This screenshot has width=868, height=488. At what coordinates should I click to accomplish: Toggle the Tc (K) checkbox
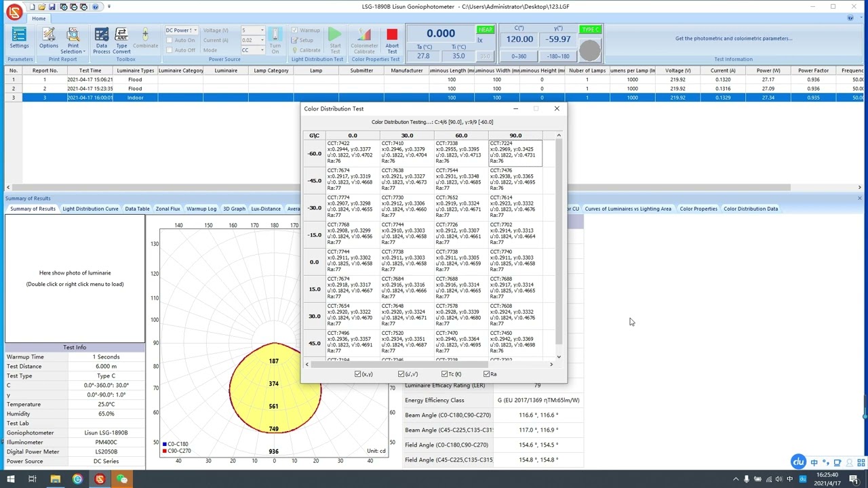pyautogui.click(x=445, y=374)
